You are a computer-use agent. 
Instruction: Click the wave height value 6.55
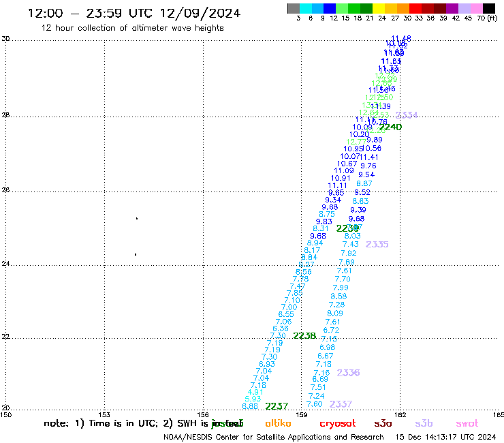tap(286, 315)
